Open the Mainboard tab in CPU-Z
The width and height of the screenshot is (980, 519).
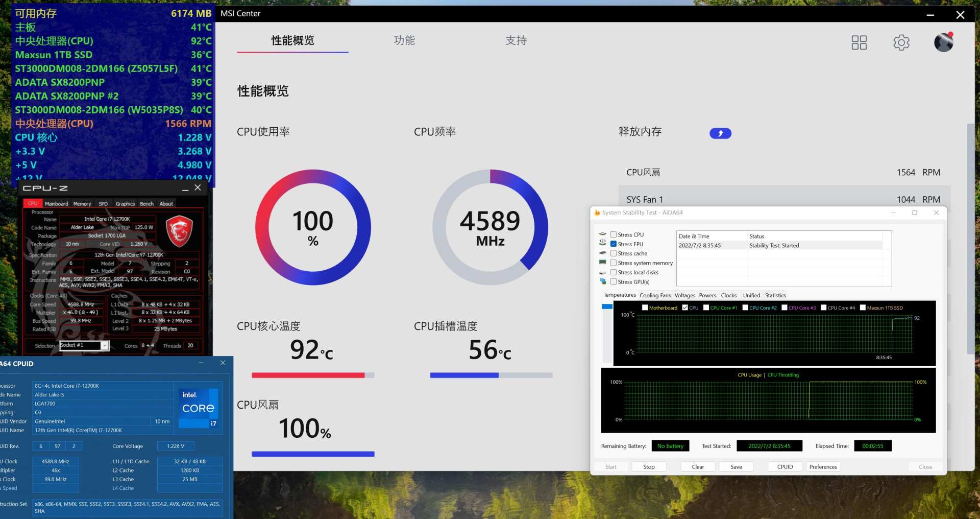click(56, 204)
